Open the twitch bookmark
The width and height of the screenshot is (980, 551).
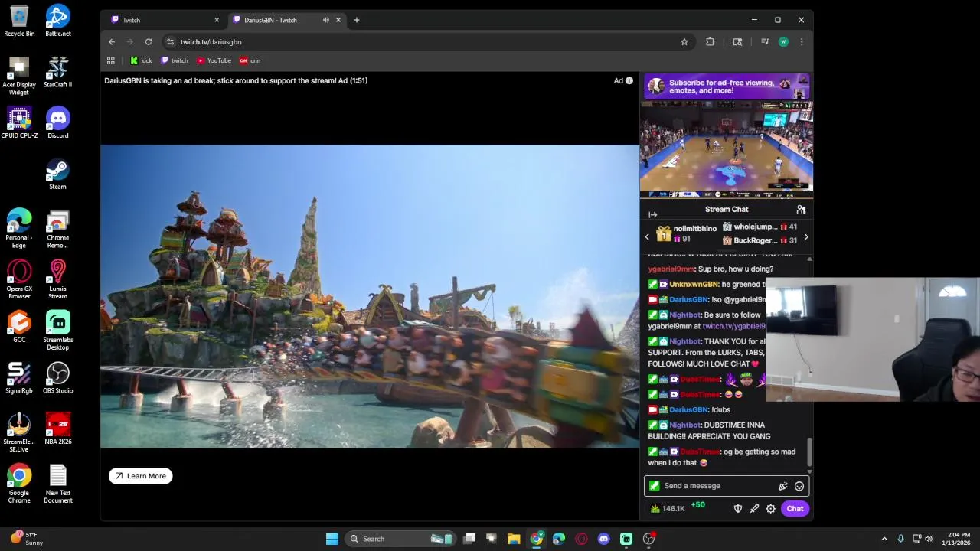click(x=175, y=60)
